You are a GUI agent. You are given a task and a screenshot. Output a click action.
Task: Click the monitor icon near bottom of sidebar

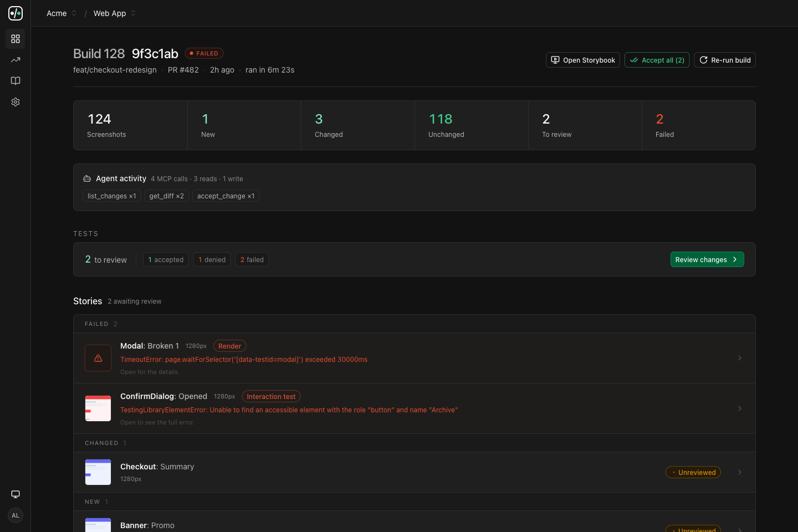(x=16, y=494)
